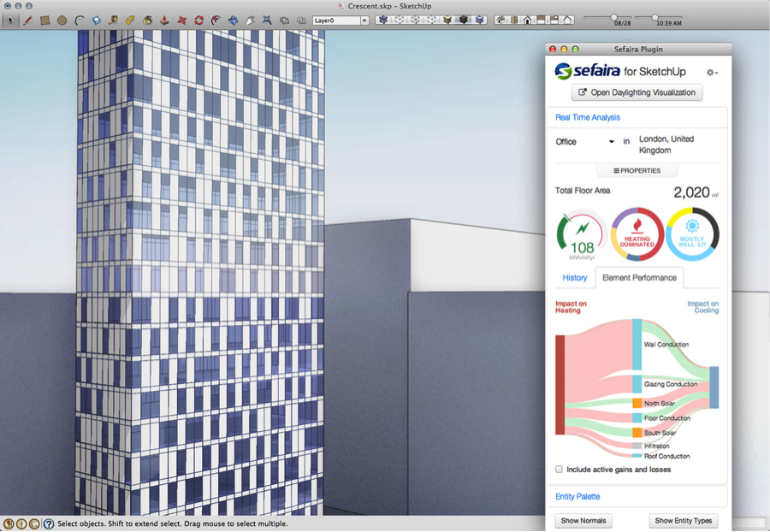Viewport: 770px width, 532px height.
Task: Click the Show Entity Types button
Action: coord(684,520)
